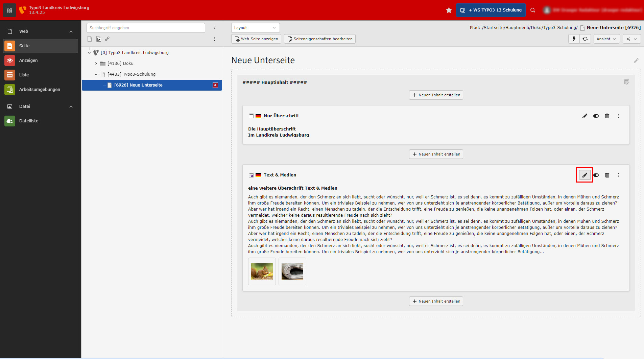Open more options for Text & Medien element

point(618,175)
